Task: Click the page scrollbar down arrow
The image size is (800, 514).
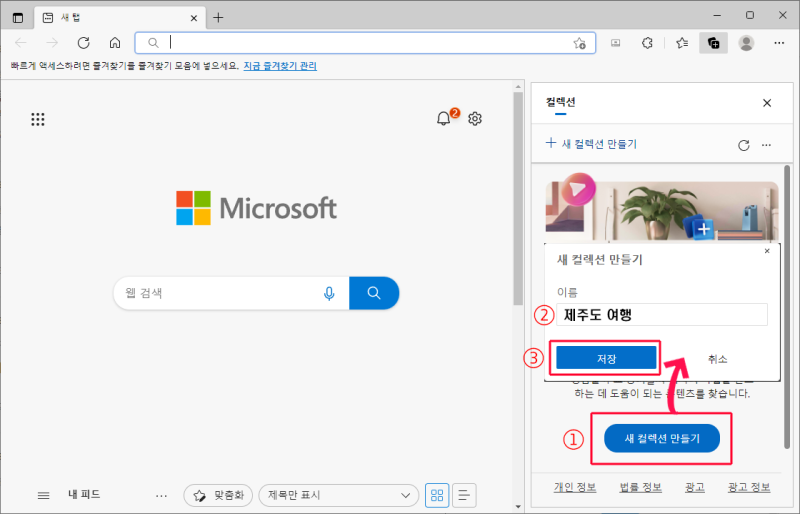Action: click(x=518, y=507)
